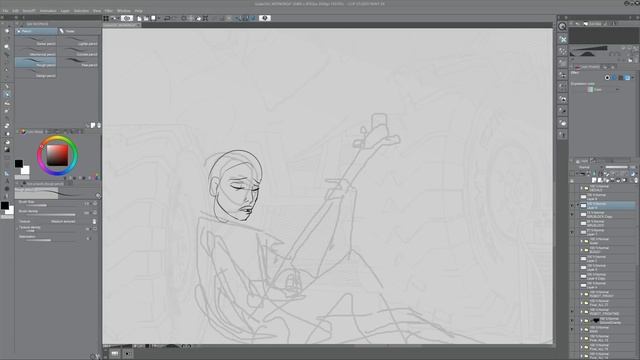
Task: Select the Fill bucket tool
Action: pyautogui.click(x=7, y=142)
